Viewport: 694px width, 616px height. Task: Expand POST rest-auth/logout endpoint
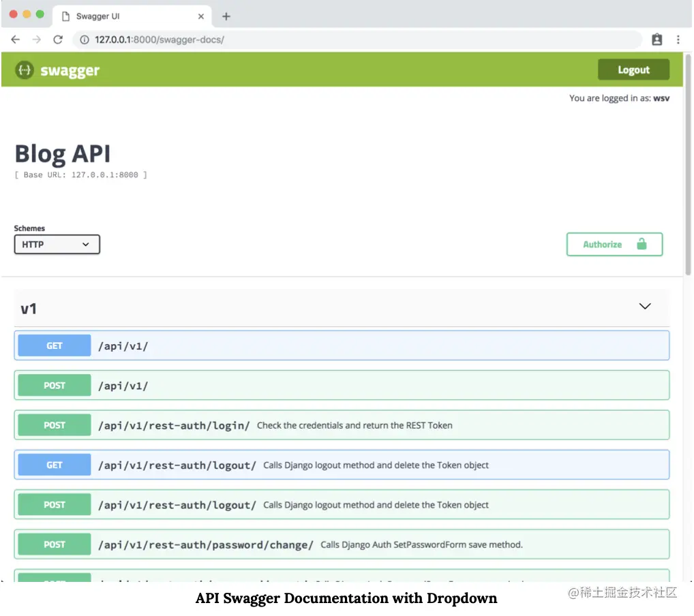click(342, 505)
